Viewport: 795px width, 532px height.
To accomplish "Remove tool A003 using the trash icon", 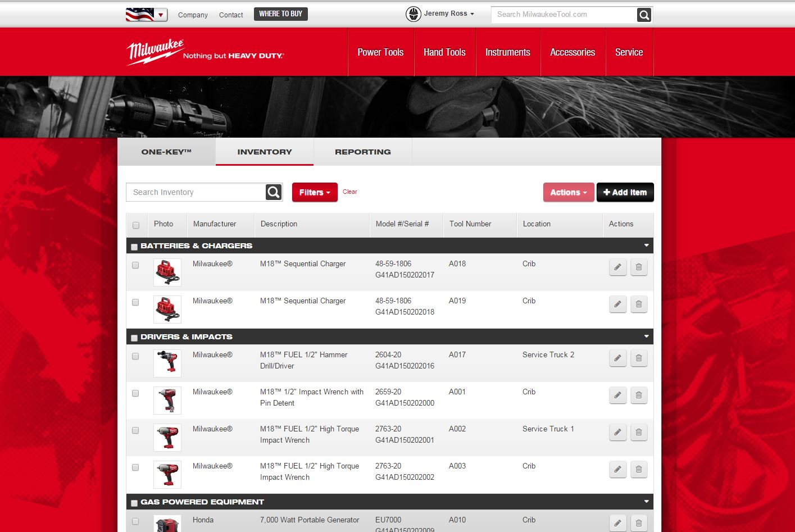I will tap(639, 470).
